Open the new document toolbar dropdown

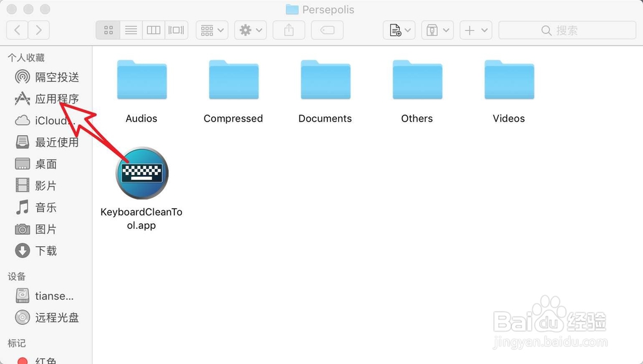coord(399,30)
